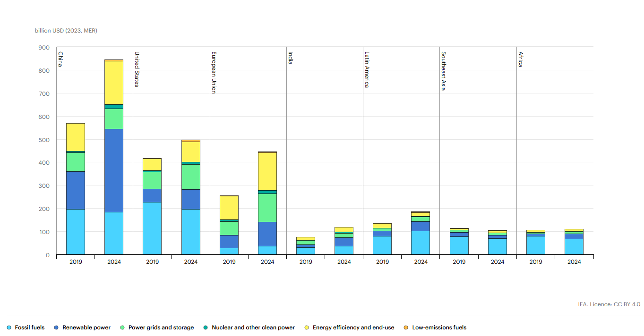The height and width of the screenshot is (336, 644).
Task: Click the 2019 axis label under Africa
Action: click(x=536, y=262)
